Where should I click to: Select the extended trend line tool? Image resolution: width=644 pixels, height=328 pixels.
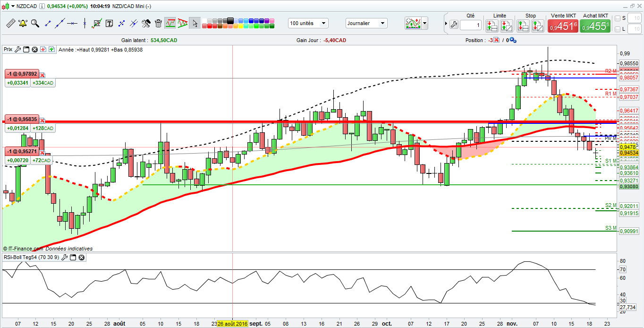pyautogui.click(x=60, y=23)
